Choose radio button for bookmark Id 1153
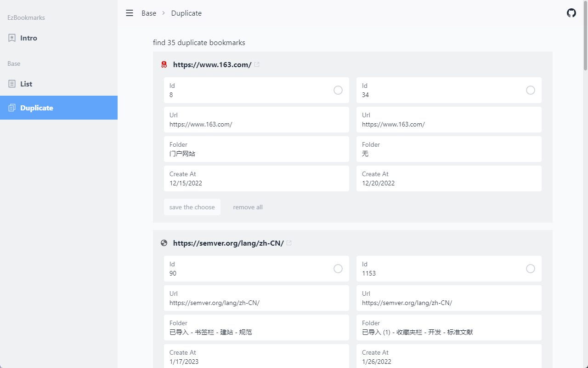588x368 pixels. tap(531, 269)
